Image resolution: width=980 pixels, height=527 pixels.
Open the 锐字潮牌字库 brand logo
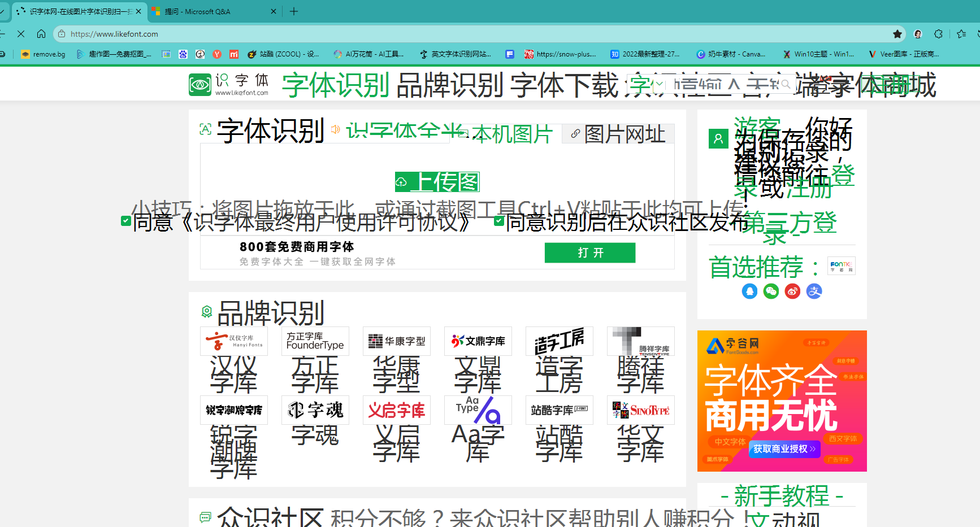[234, 410]
